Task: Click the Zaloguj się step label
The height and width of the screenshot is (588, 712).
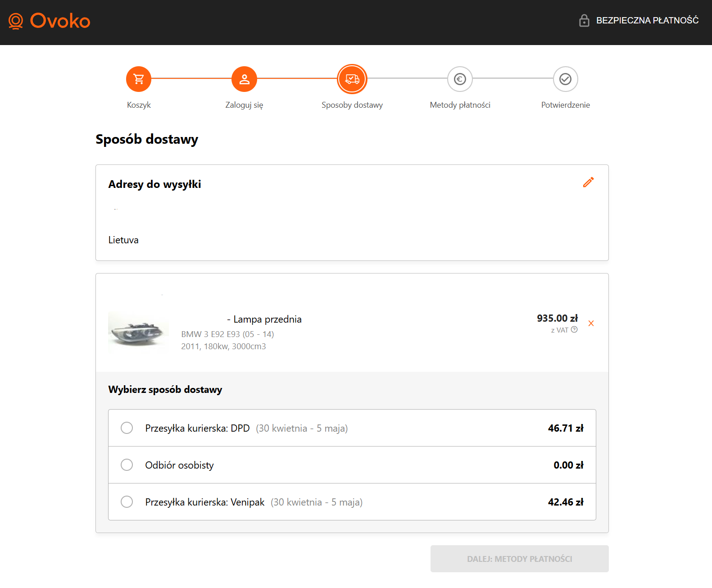Action: 244,105
